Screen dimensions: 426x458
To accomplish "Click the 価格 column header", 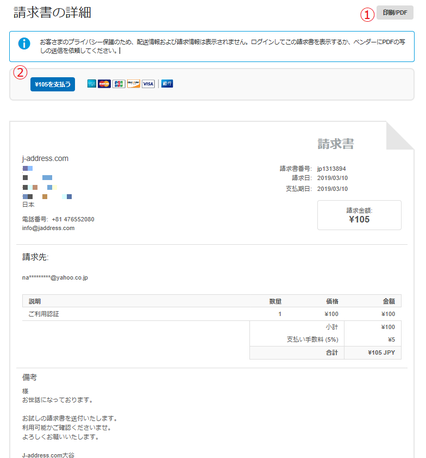I will 332,301.
